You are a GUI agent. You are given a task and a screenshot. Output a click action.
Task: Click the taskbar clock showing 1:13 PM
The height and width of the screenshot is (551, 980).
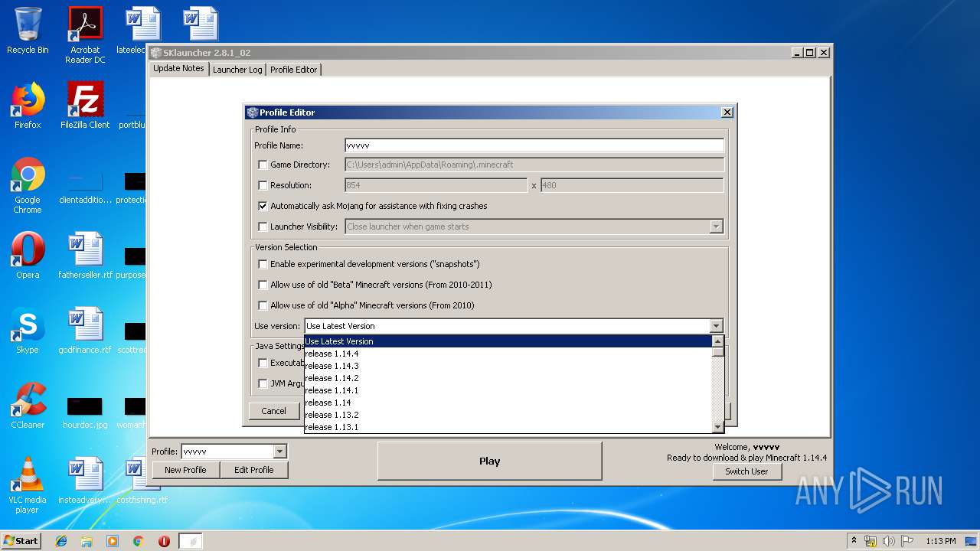(940, 541)
